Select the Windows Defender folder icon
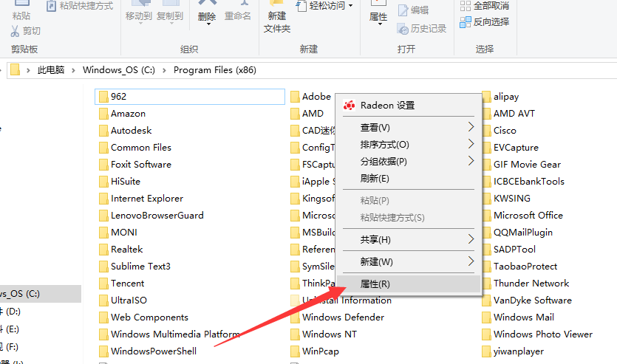This screenshot has width=617, height=364. tap(295, 317)
